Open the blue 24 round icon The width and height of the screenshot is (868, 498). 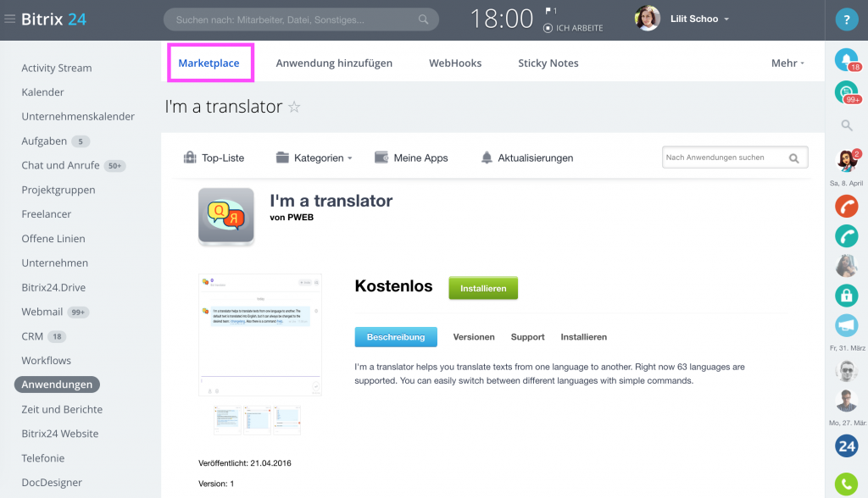click(847, 446)
